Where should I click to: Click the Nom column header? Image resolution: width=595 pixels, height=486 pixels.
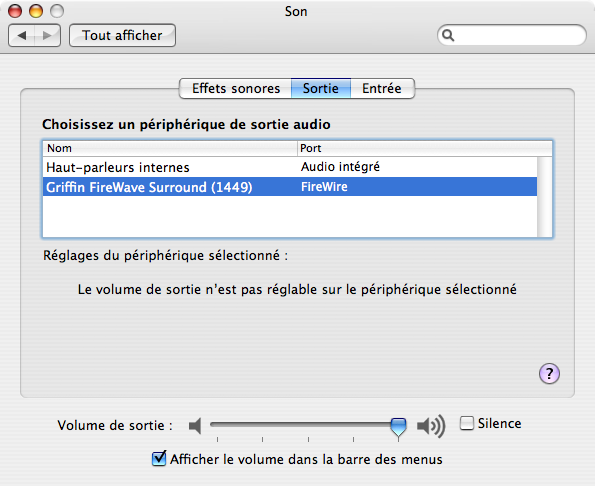click(170, 148)
